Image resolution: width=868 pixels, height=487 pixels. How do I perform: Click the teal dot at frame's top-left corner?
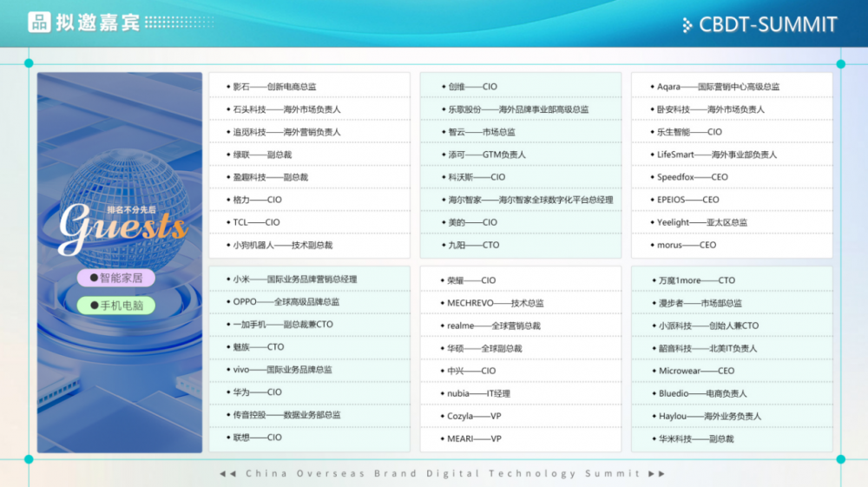pyautogui.click(x=29, y=63)
